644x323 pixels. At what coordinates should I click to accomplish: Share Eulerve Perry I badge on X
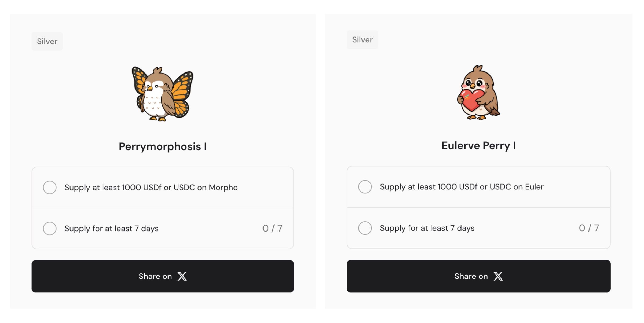coord(478,276)
